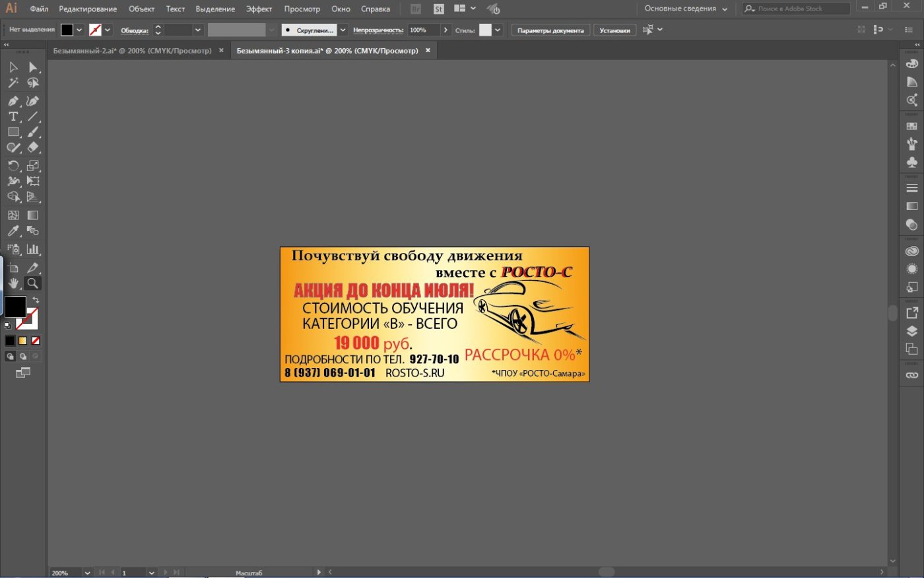Screen dimensions: 924x578
Task: Choose the Paintbrush tool
Action: pyautogui.click(x=33, y=132)
